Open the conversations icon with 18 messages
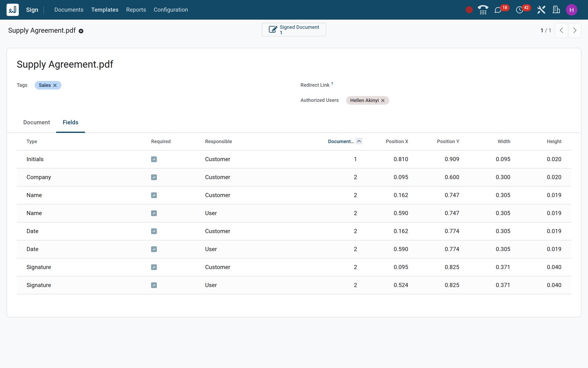 coord(498,10)
